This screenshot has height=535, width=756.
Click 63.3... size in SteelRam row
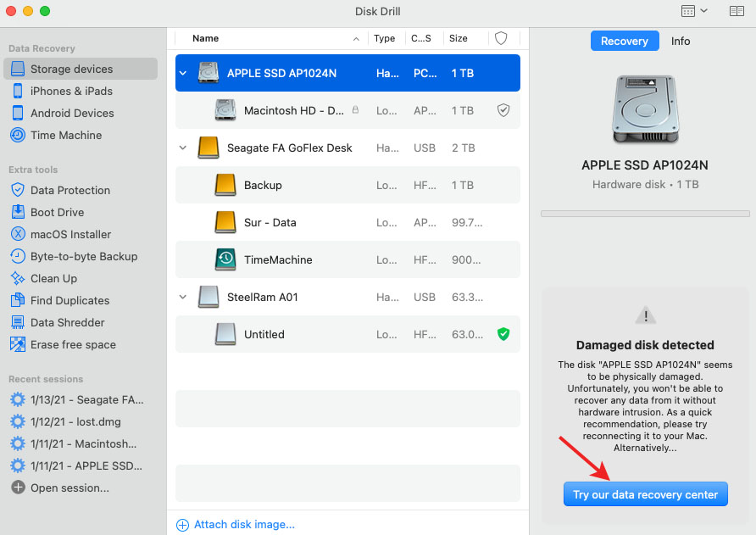pyautogui.click(x=467, y=297)
